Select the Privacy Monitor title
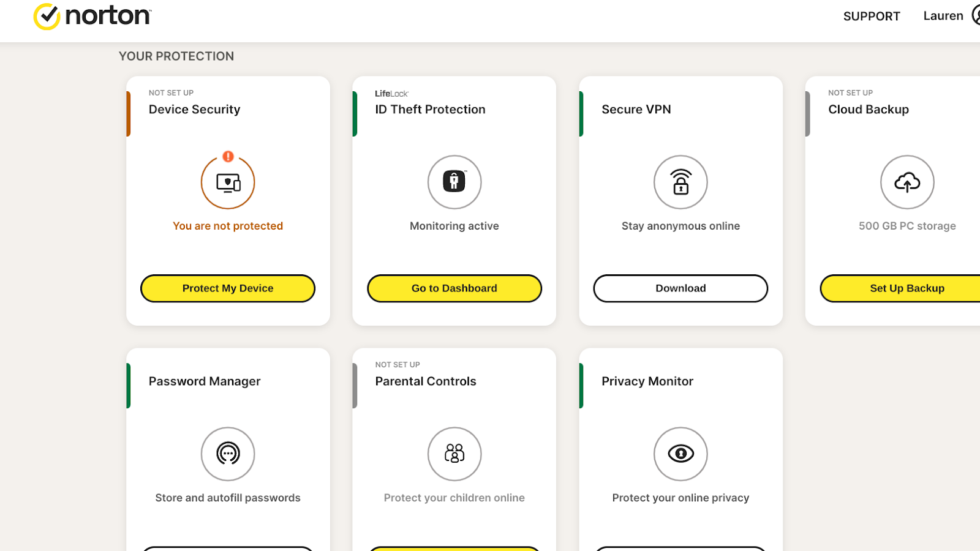 tap(647, 381)
